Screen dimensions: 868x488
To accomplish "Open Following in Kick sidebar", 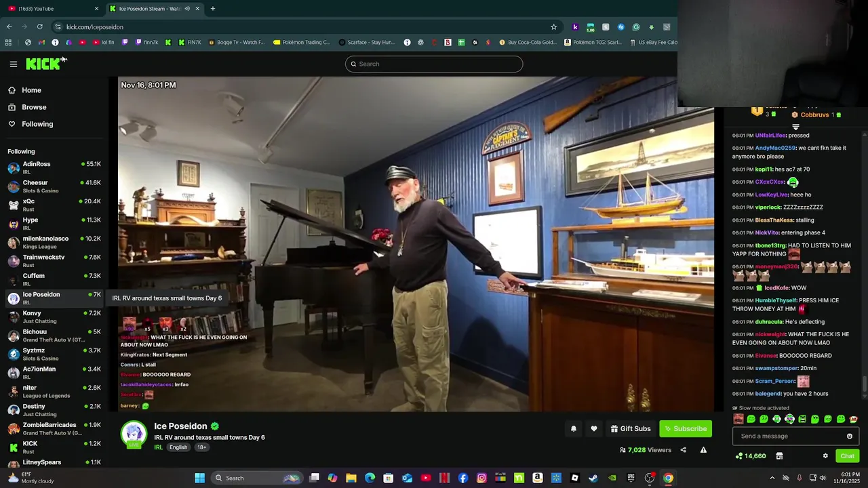I will [37, 124].
